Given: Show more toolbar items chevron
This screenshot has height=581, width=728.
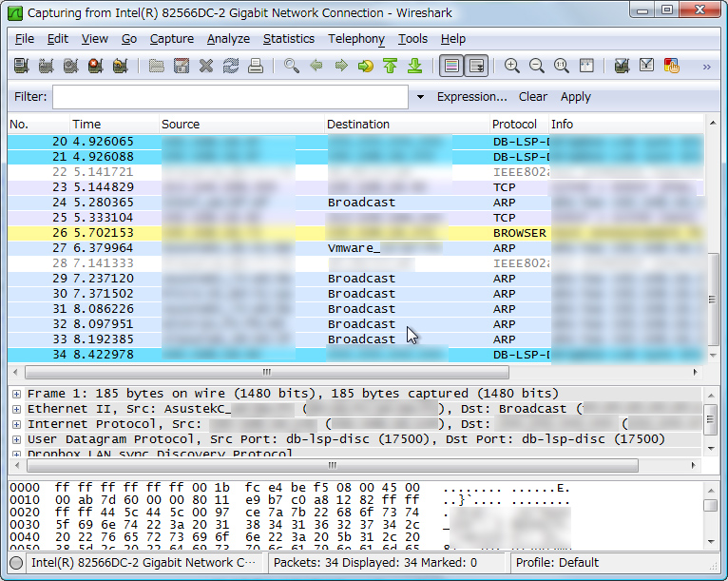Looking at the screenshot, I should pyautogui.click(x=707, y=67).
